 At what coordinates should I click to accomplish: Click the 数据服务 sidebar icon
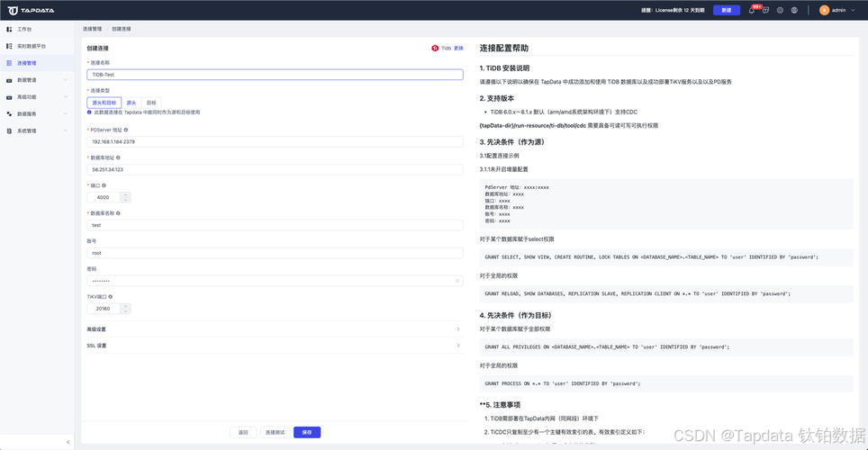(x=9, y=114)
